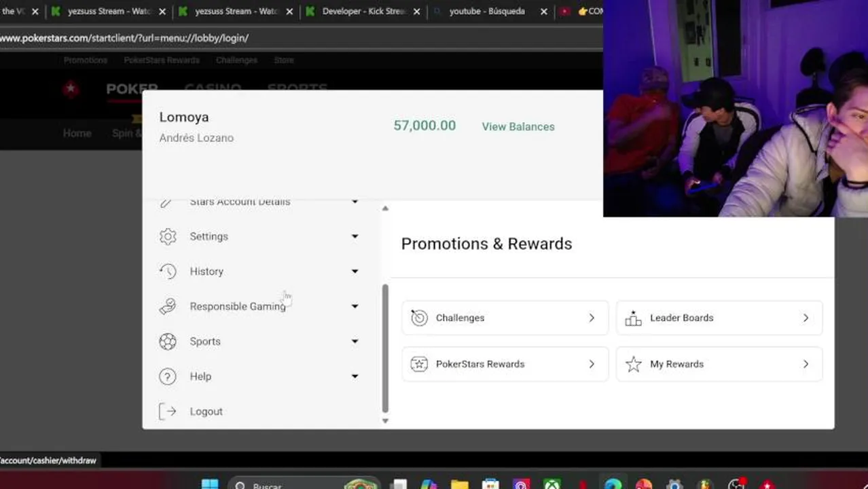The height and width of the screenshot is (489, 868).
Task: Click the Promotions & Rewards heading
Action: click(486, 244)
